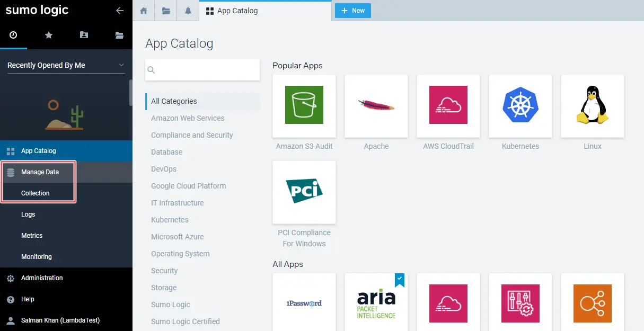
Task: Open the Recents clock tab in sidebar
Action: click(13, 35)
